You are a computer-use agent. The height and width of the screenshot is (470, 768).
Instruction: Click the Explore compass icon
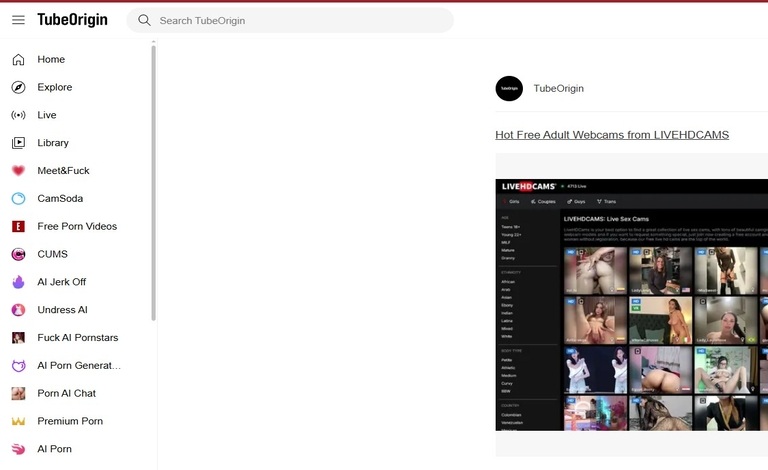tap(18, 87)
